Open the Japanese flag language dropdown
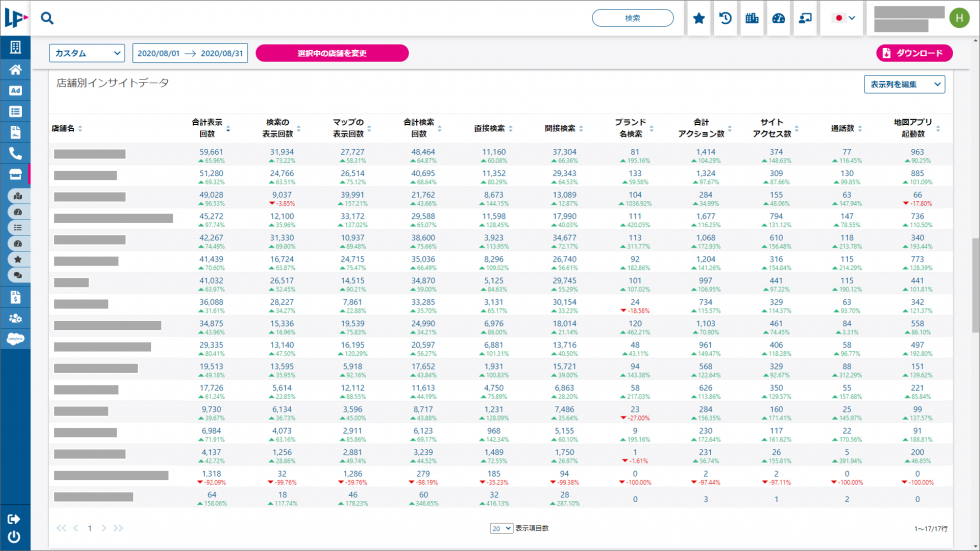Viewport: 980px width, 551px height. point(844,18)
